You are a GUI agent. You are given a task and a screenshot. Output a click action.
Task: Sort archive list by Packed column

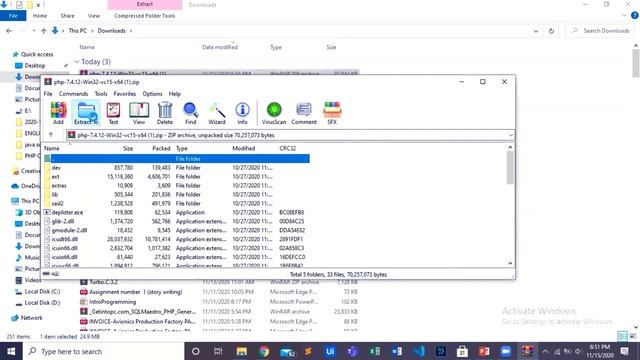(161, 149)
